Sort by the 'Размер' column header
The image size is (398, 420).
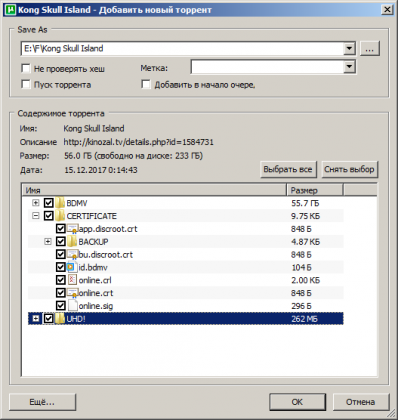[315, 190]
